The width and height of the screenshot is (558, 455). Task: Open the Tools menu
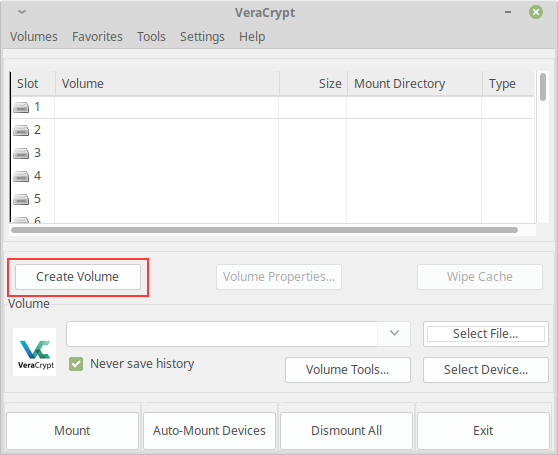tap(151, 37)
